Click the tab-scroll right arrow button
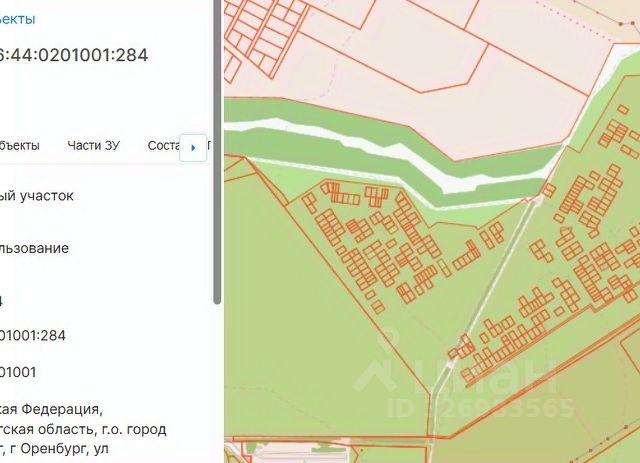This screenshot has width=640, height=463. coord(193,147)
